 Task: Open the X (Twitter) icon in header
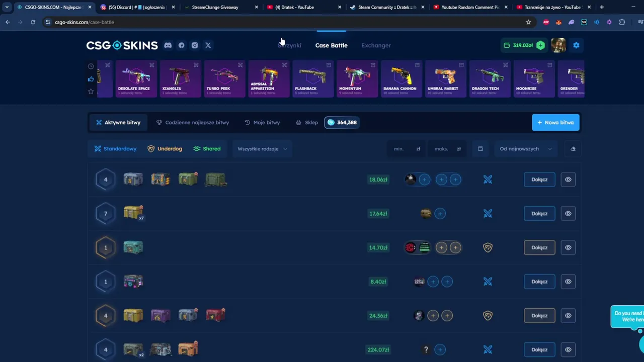pos(208,45)
